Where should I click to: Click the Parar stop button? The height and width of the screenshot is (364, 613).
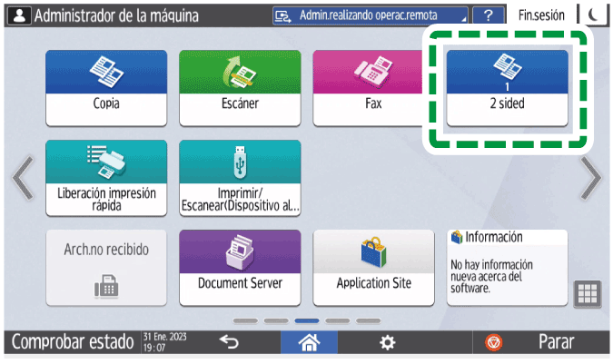541,342
